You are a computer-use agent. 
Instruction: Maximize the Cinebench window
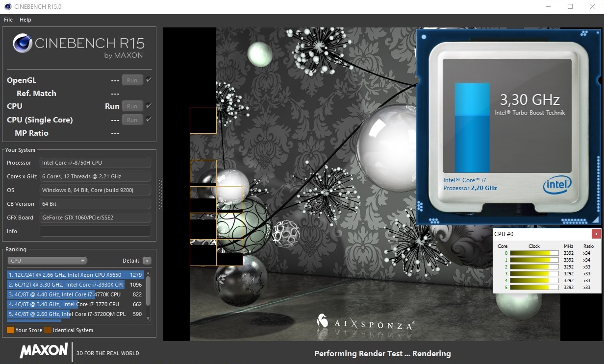[570, 7]
